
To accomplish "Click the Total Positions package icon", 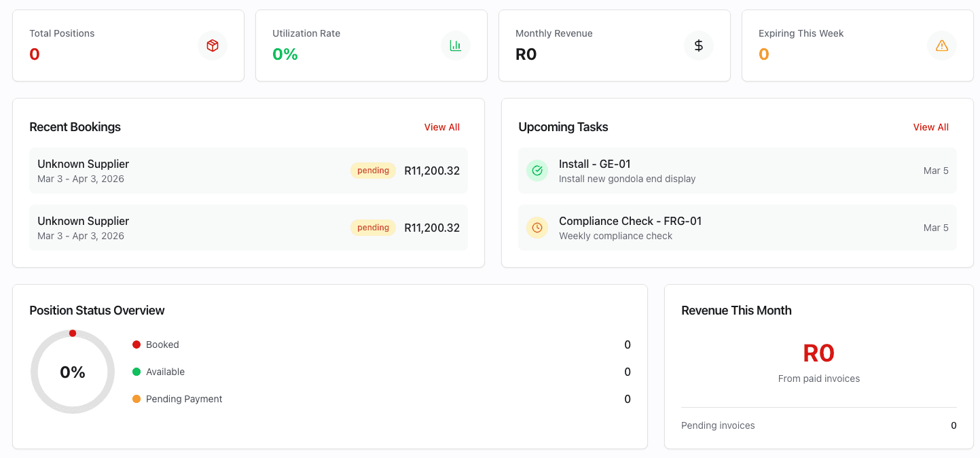I will coord(213,45).
